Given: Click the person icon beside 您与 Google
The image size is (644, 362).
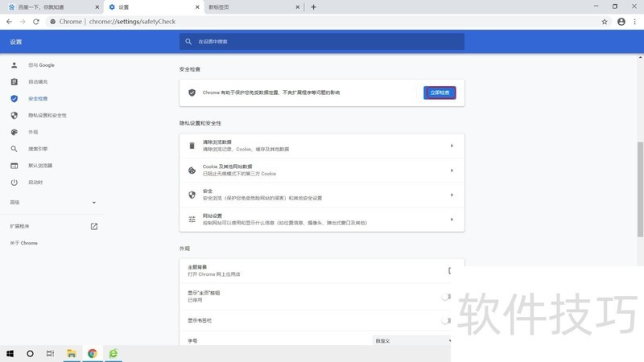Looking at the screenshot, I should [14, 65].
